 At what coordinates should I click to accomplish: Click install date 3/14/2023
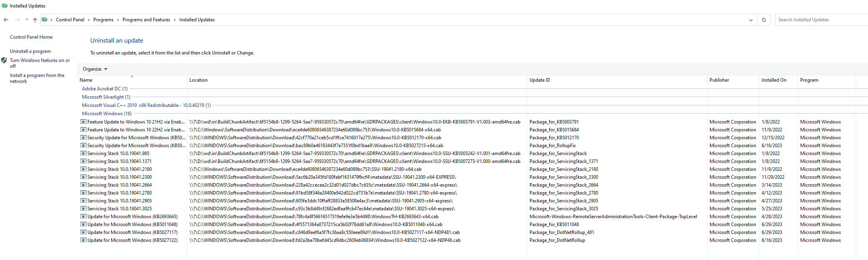pos(772,185)
